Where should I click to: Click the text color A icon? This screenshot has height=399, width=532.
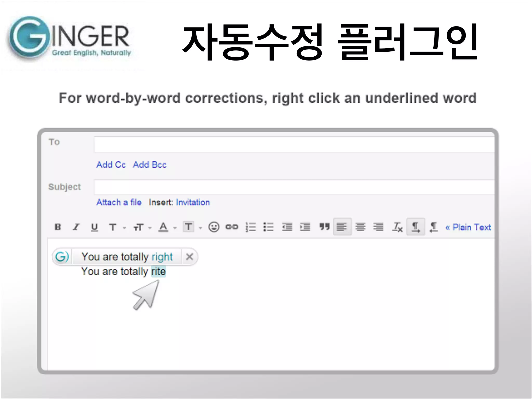click(x=163, y=227)
